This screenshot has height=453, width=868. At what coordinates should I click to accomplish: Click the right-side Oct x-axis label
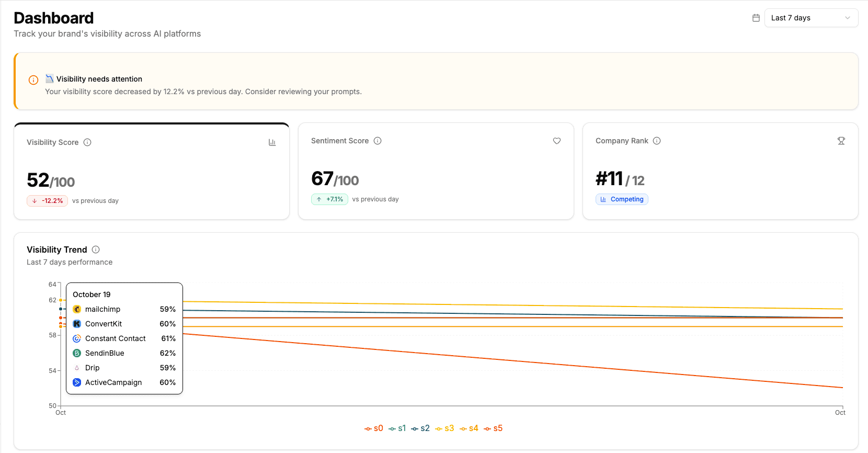coord(840,413)
